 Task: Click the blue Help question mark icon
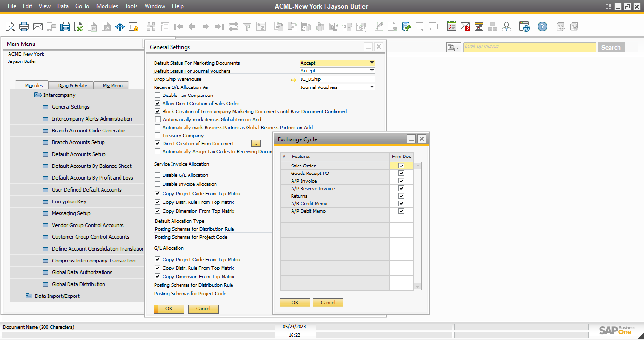click(x=542, y=26)
